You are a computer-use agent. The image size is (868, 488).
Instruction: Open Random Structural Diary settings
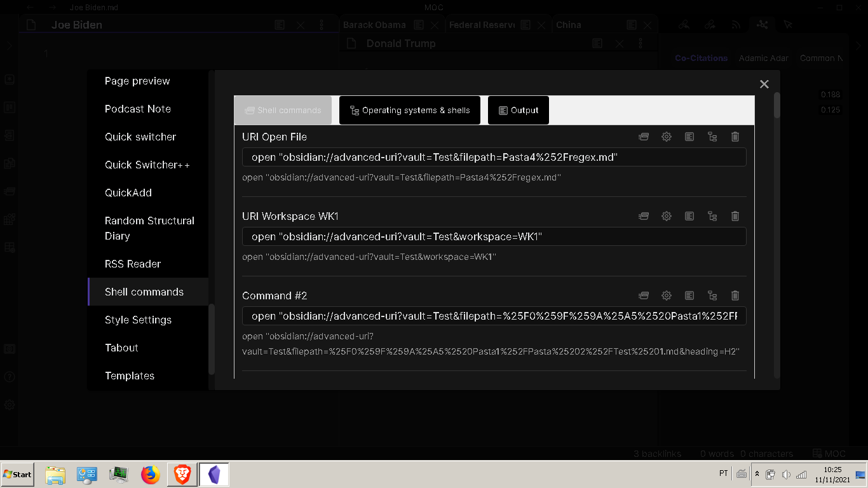coord(148,228)
